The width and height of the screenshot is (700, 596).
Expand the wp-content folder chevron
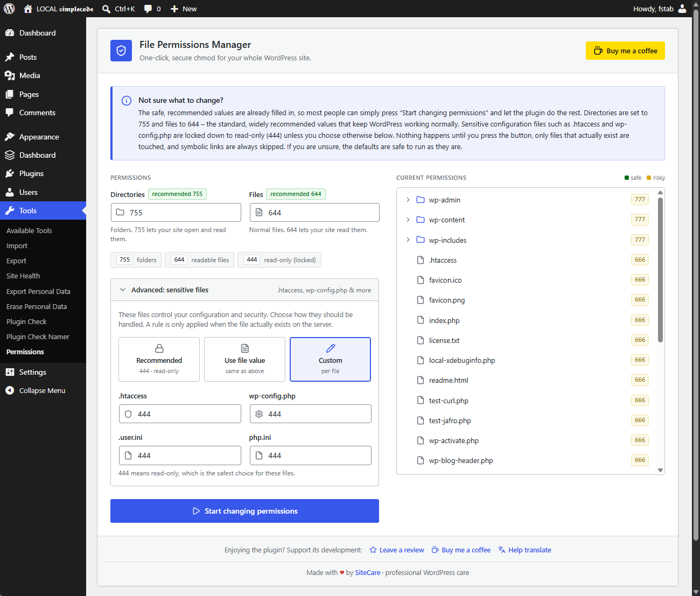point(408,220)
